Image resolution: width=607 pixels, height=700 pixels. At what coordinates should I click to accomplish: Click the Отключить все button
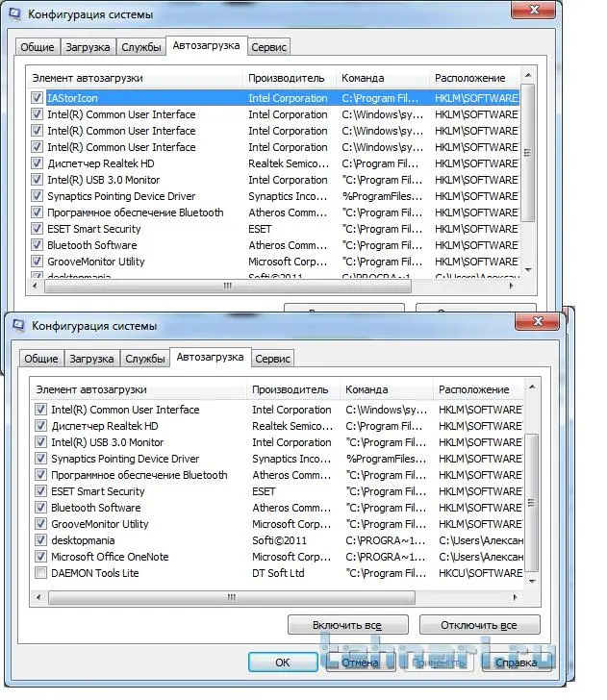pyautogui.click(x=479, y=625)
